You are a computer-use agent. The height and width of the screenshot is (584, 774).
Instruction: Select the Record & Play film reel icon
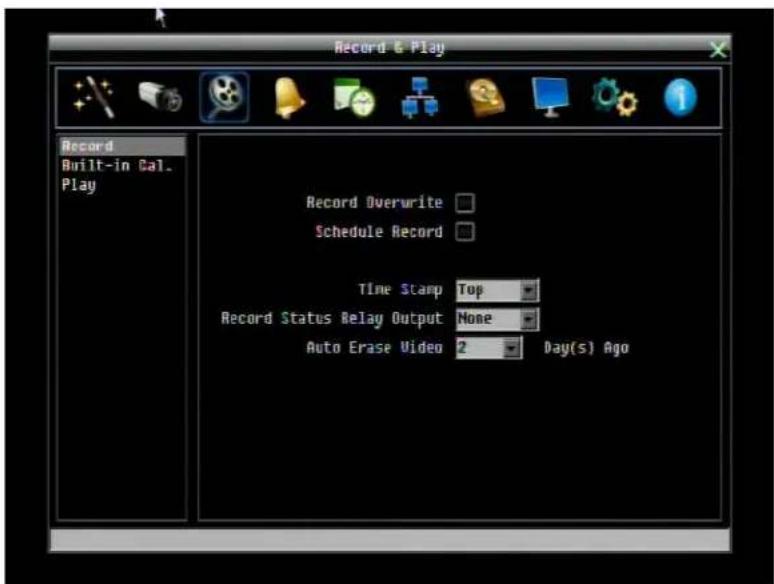(x=225, y=97)
